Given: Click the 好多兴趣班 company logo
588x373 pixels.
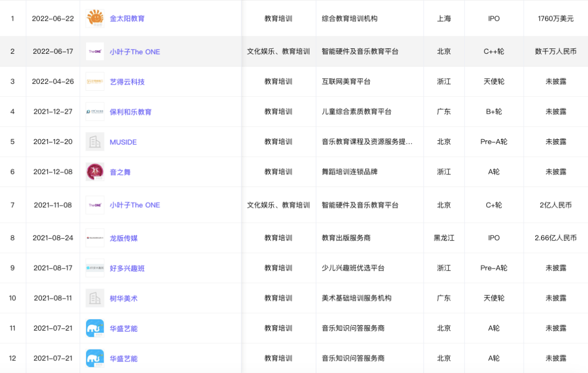Looking at the screenshot, I should coord(95,268).
